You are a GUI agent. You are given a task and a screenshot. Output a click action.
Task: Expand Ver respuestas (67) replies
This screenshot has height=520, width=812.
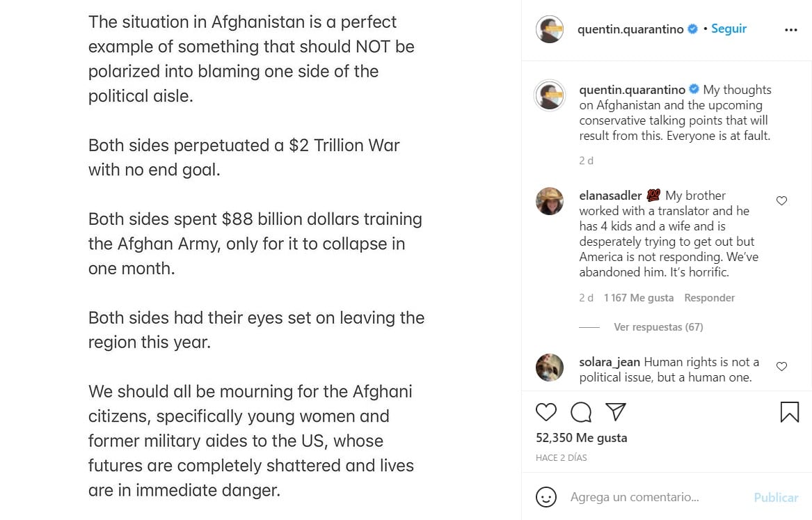[x=658, y=327]
